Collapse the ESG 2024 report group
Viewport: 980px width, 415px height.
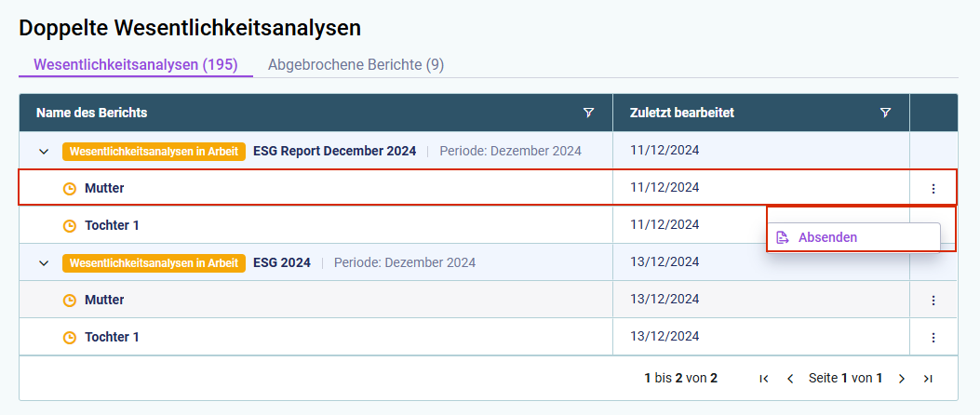44,263
